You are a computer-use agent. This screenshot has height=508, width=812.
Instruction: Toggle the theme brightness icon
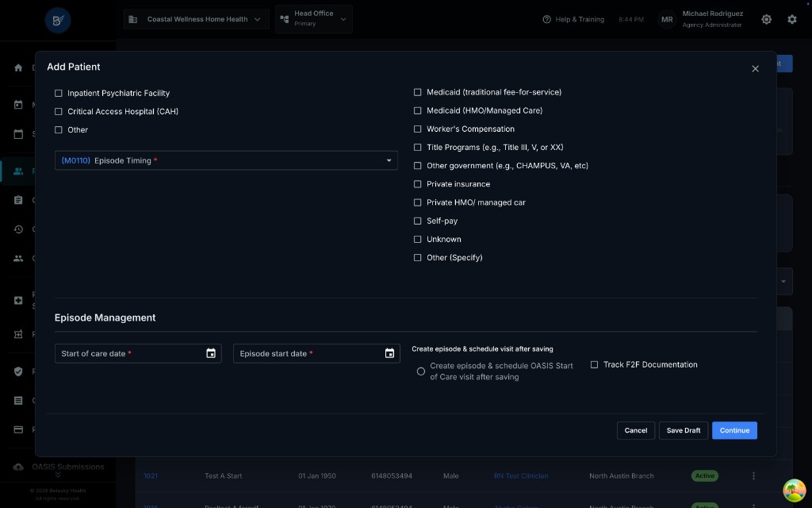point(767,19)
